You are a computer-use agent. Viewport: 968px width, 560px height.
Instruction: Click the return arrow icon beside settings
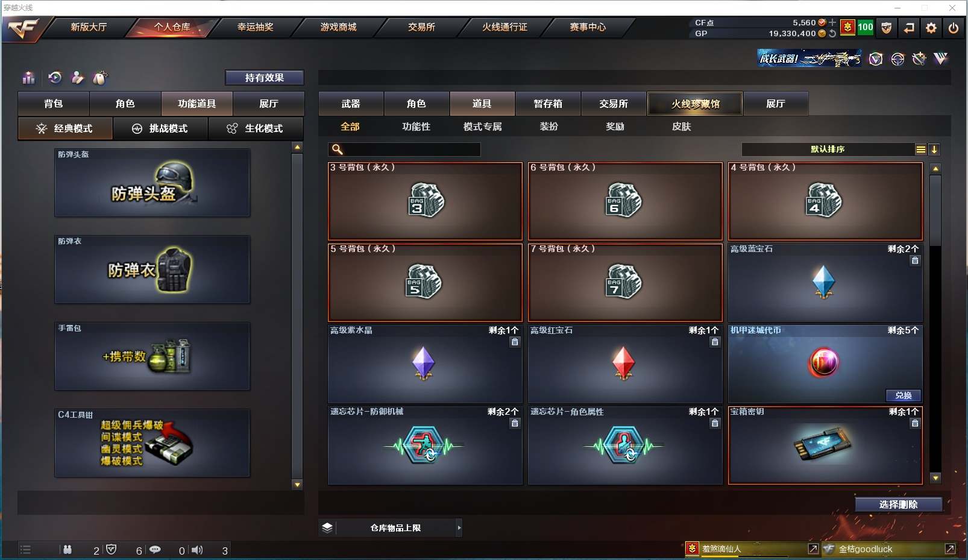(x=909, y=28)
